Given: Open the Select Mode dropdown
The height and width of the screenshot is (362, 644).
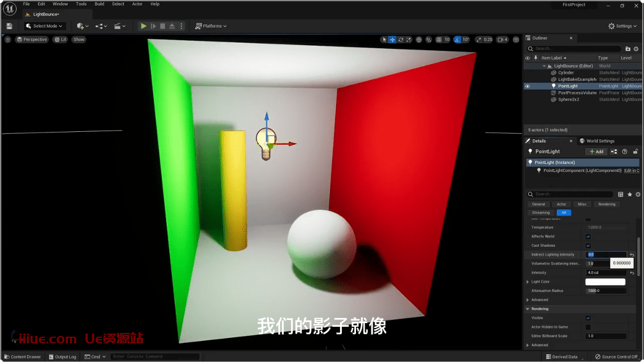Looking at the screenshot, I should [45, 26].
